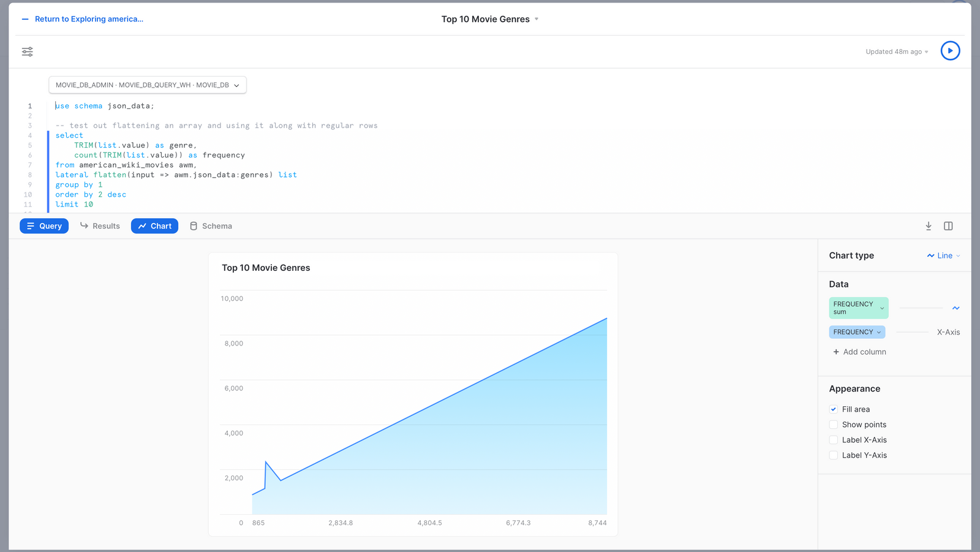Switch to the Schema tab

[x=211, y=226]
